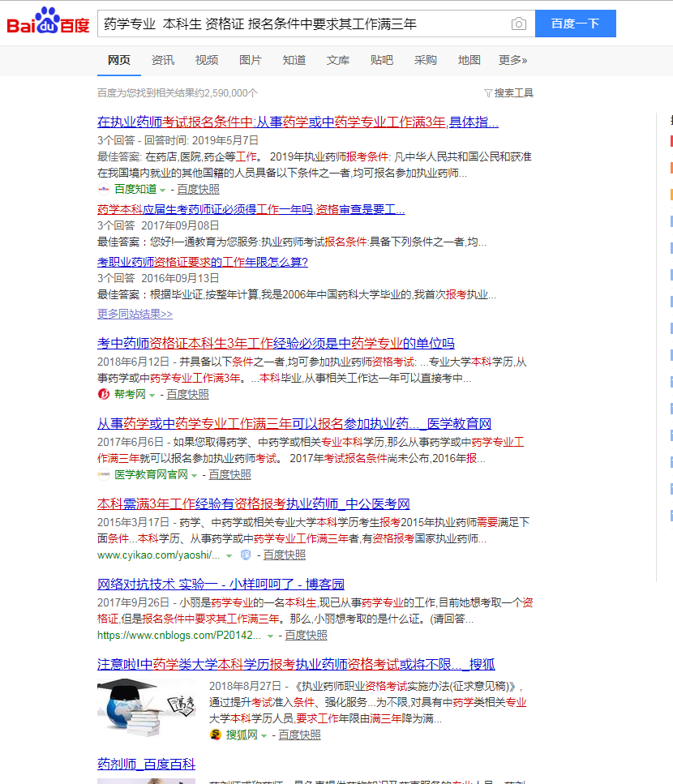Switch to the 视频 tab

(x=207, y=60)
